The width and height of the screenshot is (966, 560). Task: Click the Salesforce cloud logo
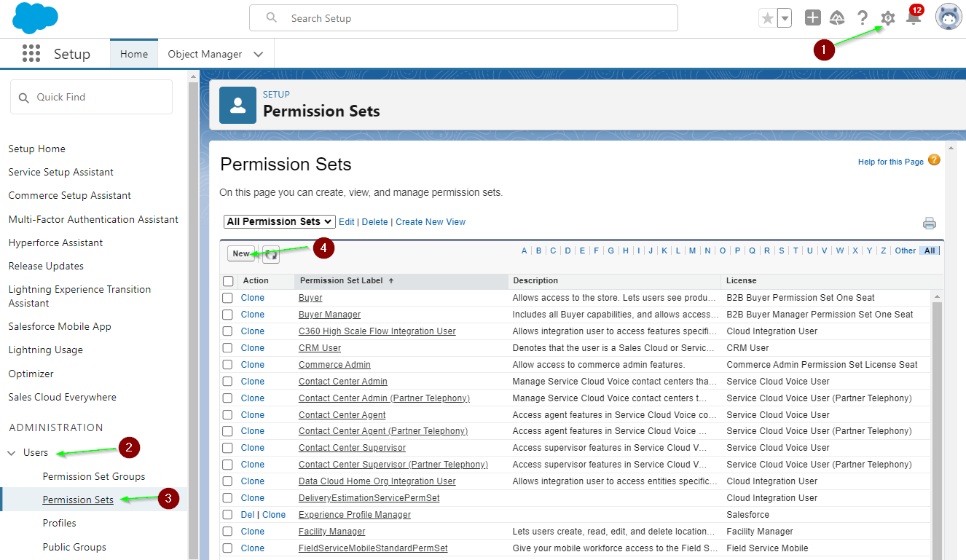point(35,18)
